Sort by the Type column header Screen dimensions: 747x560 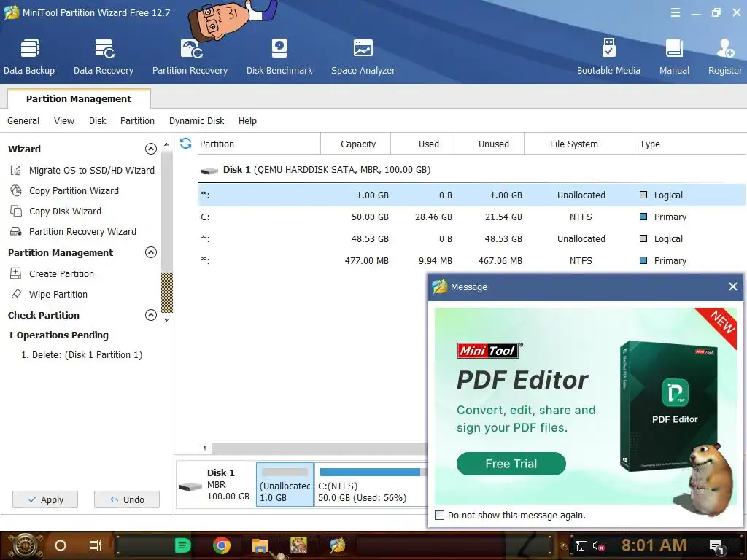point(692,144)
